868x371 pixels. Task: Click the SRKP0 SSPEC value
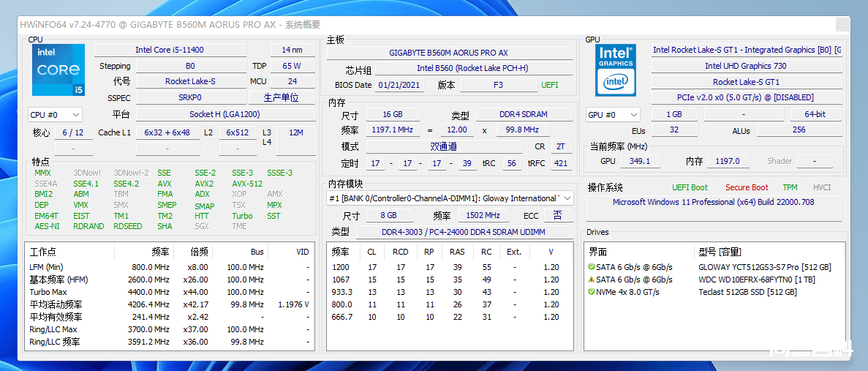tap(190, 97)
